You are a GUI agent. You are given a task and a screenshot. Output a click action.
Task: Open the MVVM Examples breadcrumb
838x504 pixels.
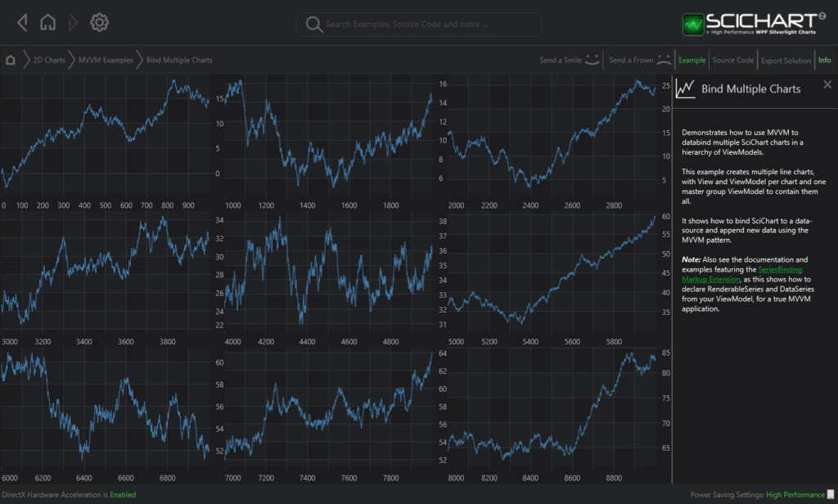point(106,60)
